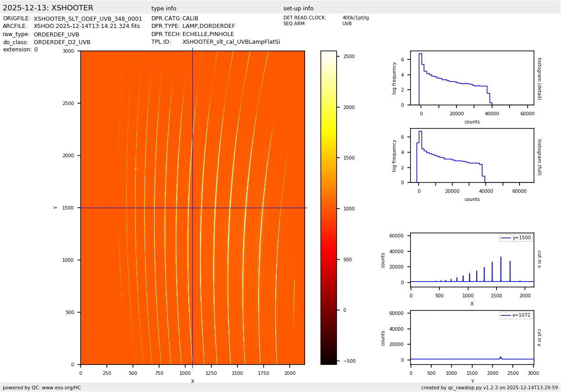Click the histogram (full) plot
The image size is (561, 392).
(472, 155)
